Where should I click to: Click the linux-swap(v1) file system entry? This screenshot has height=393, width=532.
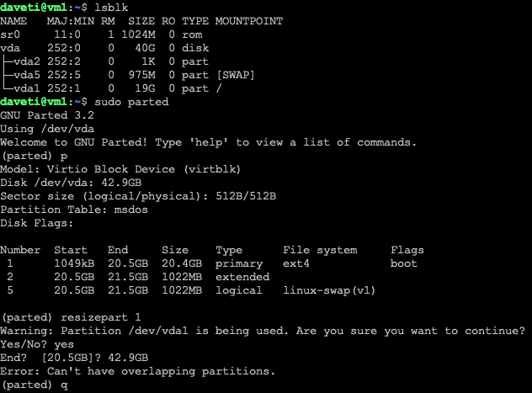coord(330,290)
